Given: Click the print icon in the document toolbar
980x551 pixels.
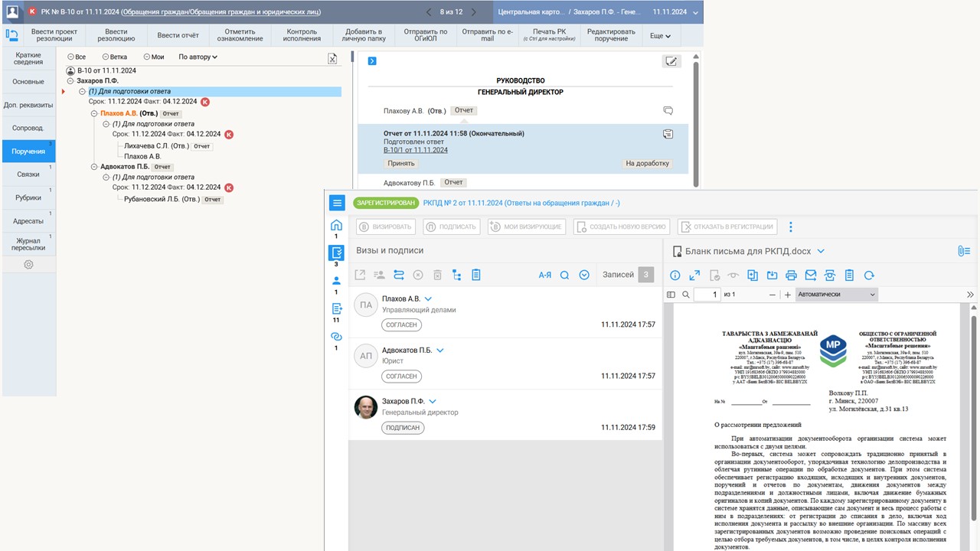Looking at the screenshot, I should [x=791, y=275].
